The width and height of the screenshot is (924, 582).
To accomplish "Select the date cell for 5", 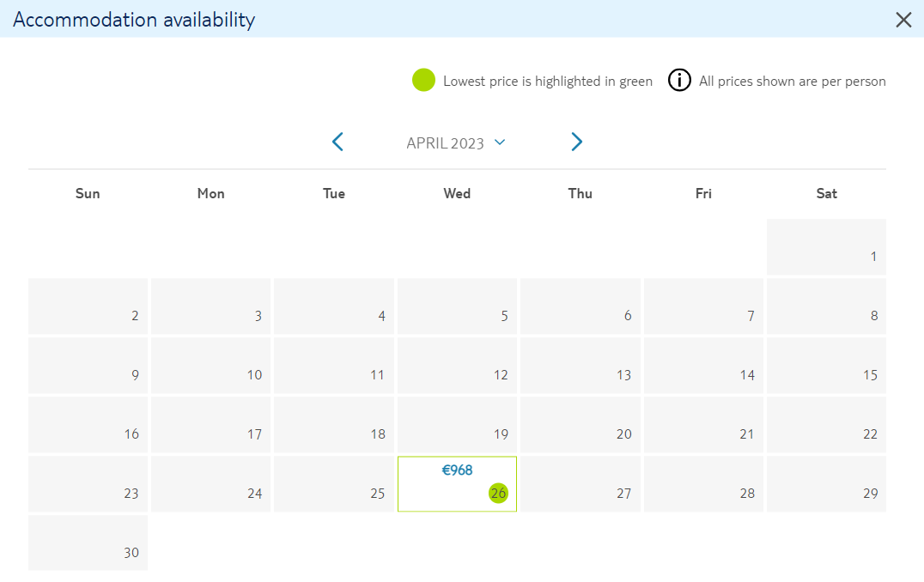I will pos(458,306).
